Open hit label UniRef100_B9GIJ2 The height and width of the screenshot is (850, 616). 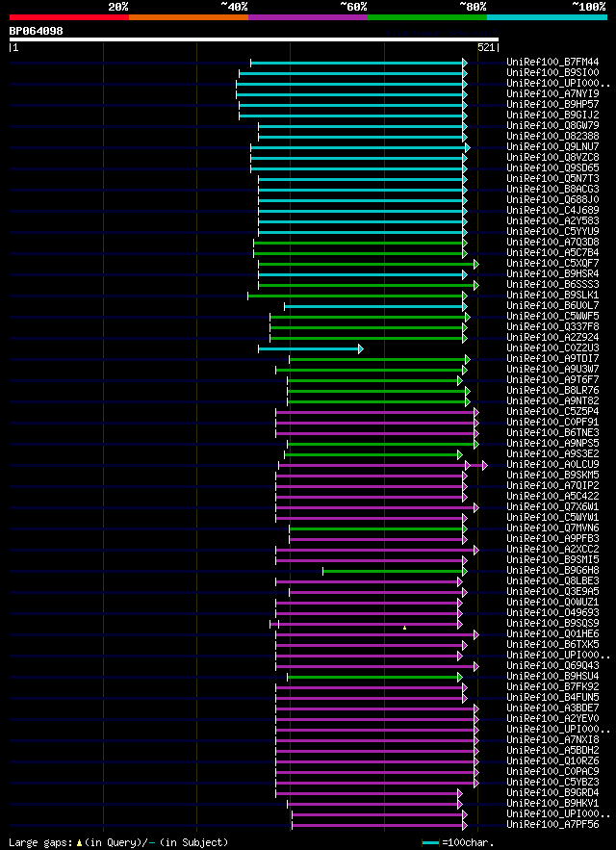coord(552,115)
